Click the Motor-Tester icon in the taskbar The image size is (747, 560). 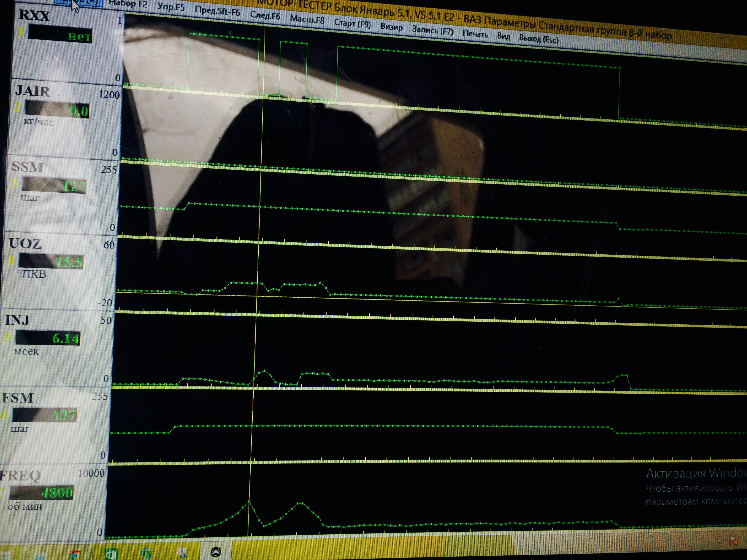click(216, 552)
